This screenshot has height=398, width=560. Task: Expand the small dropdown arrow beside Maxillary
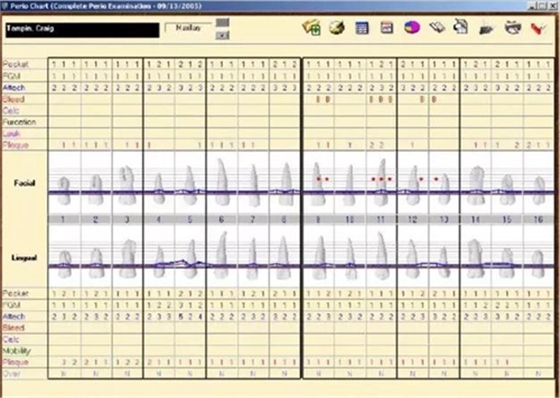pos(222,35)
